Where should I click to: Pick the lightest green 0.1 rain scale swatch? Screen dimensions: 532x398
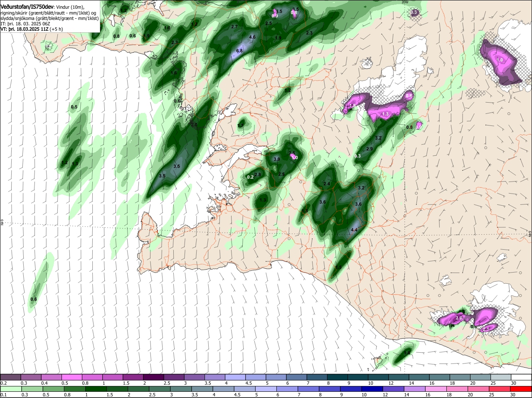(10, 389)
